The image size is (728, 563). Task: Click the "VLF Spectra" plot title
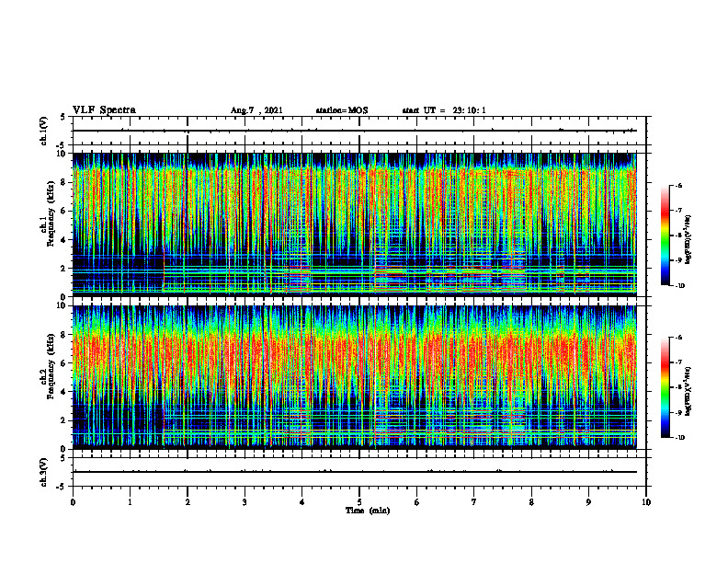click(104, 110)
